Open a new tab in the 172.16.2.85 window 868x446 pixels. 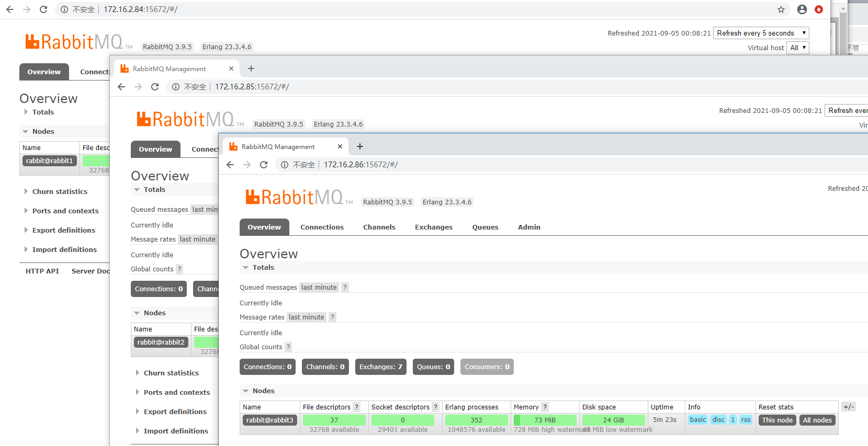click(251, 68)
